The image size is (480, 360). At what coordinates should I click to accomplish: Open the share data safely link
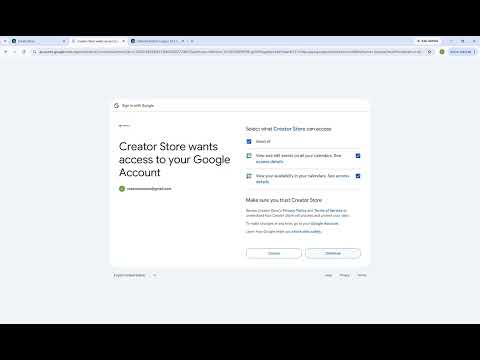306,232
